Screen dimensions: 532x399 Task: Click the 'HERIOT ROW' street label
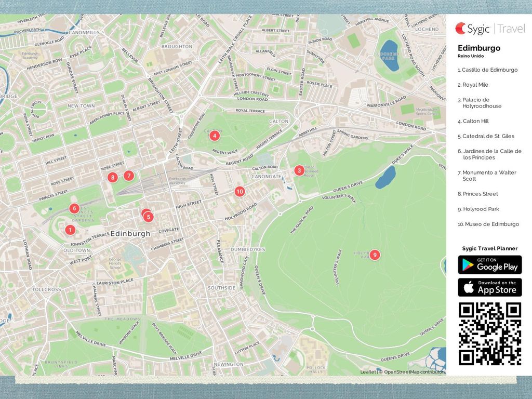point(43,138)
